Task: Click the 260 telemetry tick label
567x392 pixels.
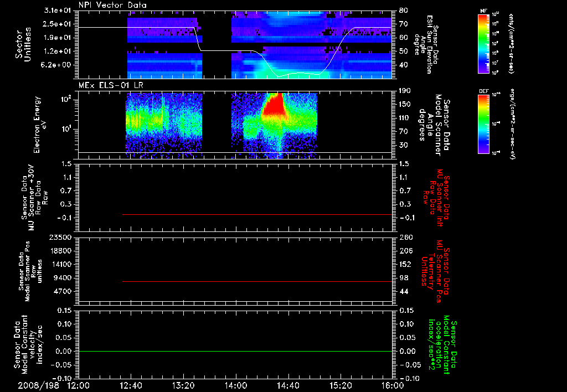Action: pos(406,238)
